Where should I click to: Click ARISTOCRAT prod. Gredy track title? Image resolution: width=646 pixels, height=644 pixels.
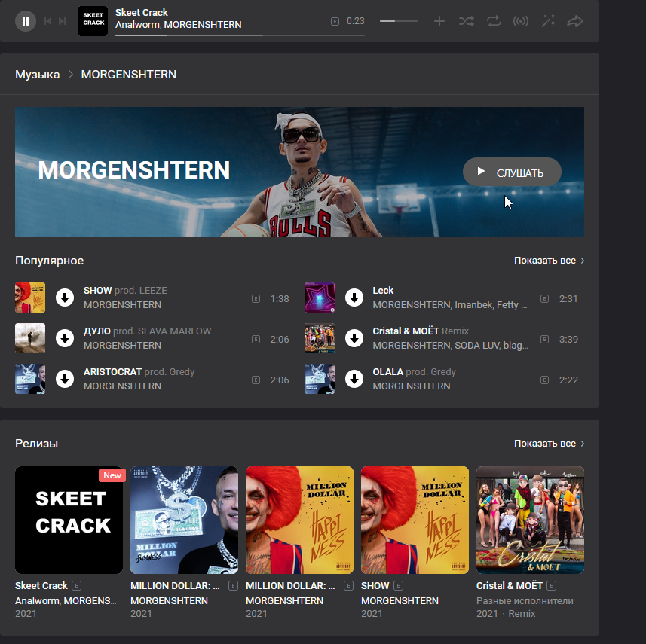[x=139, y=372]
